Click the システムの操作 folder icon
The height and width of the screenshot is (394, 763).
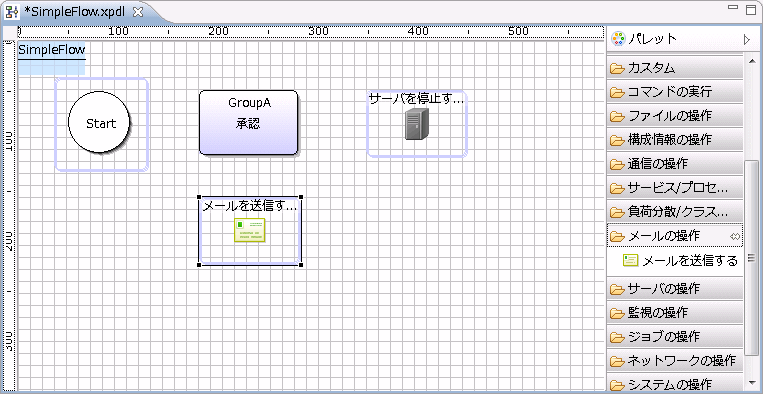tap(617, 384)
